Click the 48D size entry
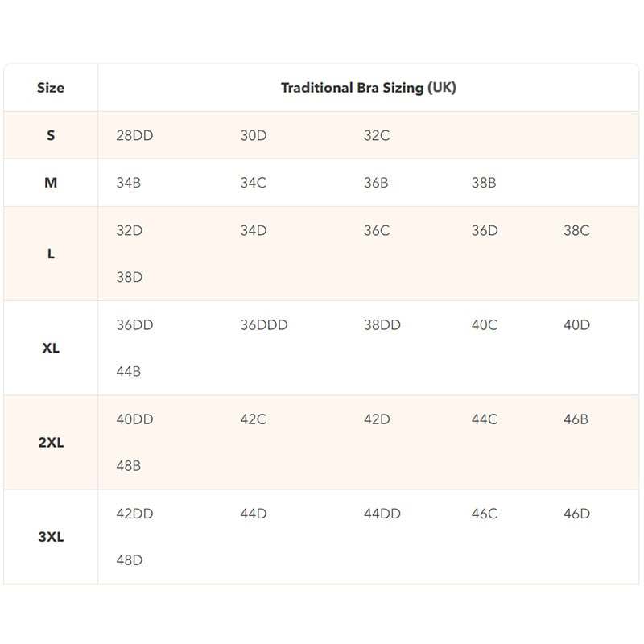644x644 pixels. pyautogui.click(x=129, y=560)
